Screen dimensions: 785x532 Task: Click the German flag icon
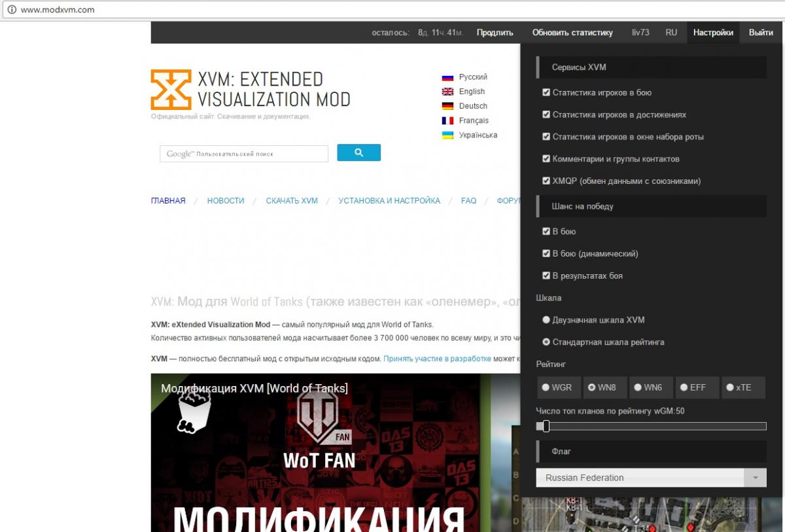(x=448, y=106)
